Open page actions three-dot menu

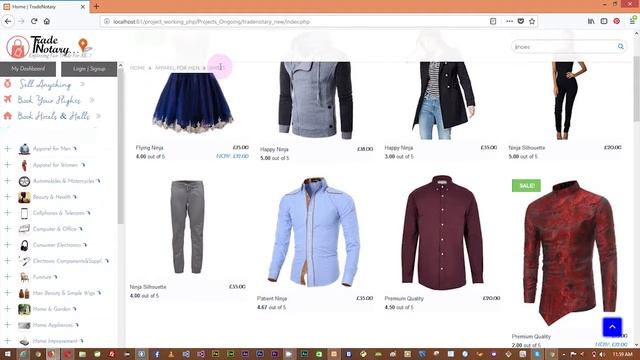509,21
